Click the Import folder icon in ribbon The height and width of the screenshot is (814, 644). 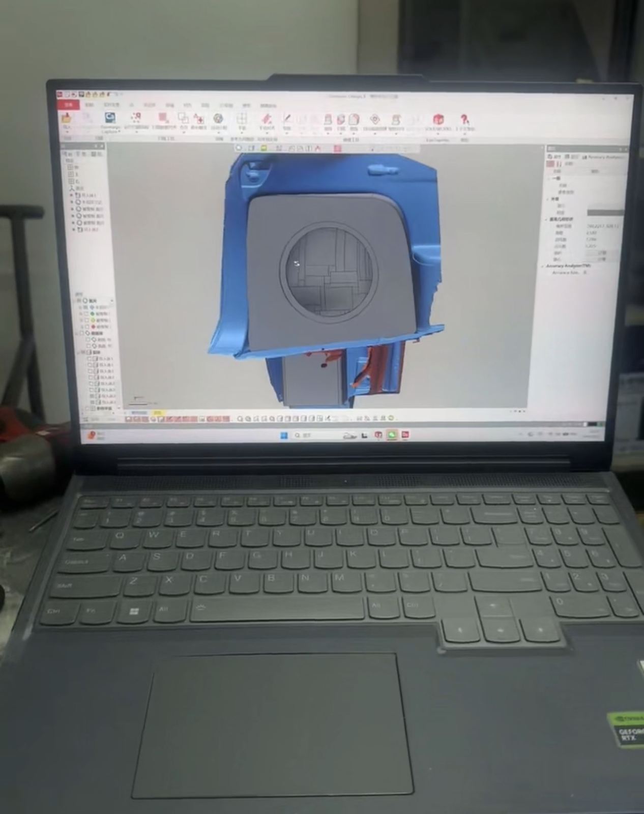pyautogui.click(x=67, y=119)
